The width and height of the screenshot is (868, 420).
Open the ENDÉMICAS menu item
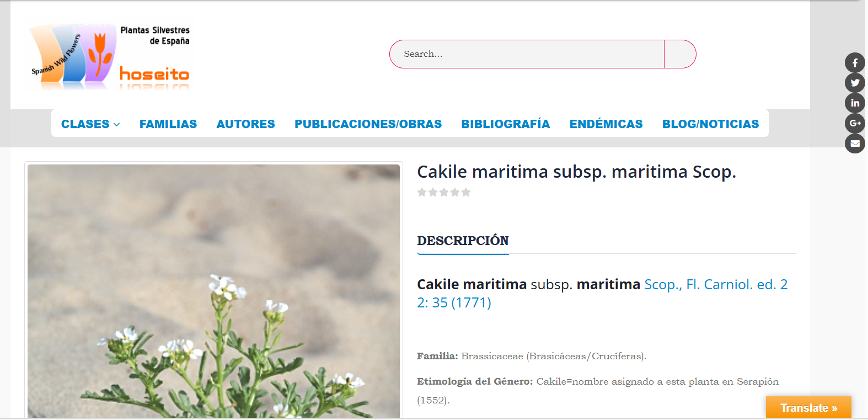pos(606,124)
